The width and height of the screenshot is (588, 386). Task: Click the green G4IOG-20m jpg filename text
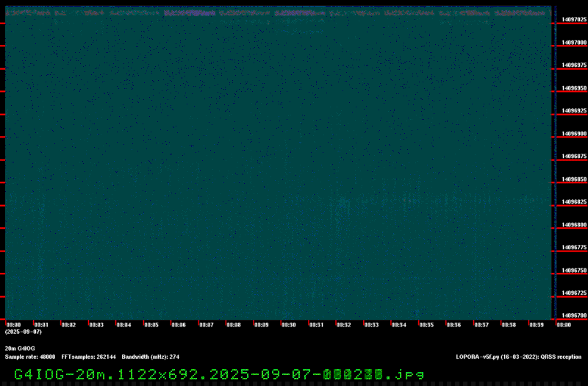219,374
